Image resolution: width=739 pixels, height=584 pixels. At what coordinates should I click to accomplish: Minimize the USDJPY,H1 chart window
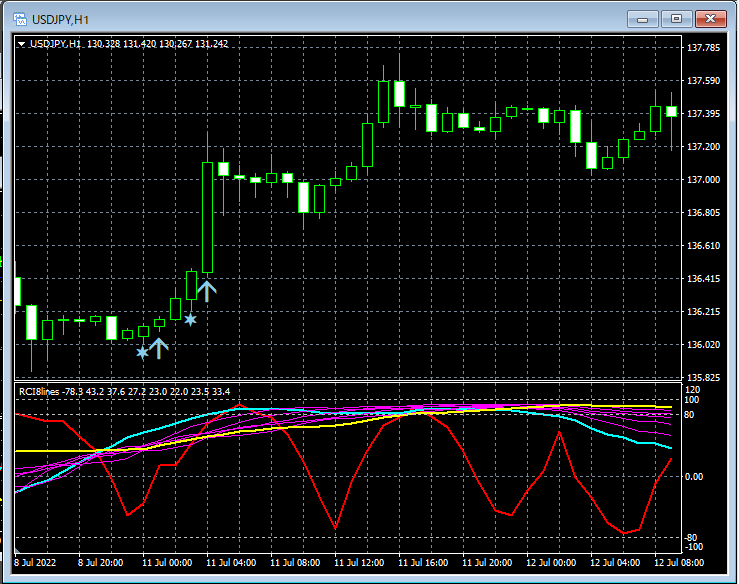(x=641, y=19)
